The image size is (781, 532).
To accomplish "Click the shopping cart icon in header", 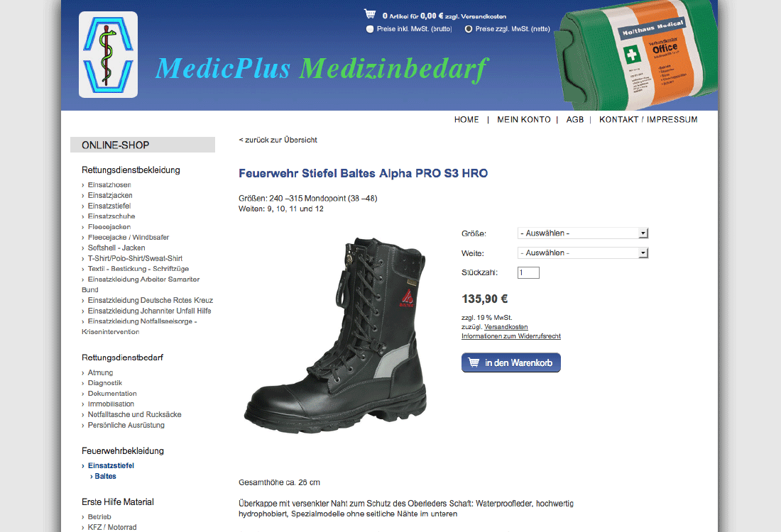I will pyautogui.click(x=370, y=14).
